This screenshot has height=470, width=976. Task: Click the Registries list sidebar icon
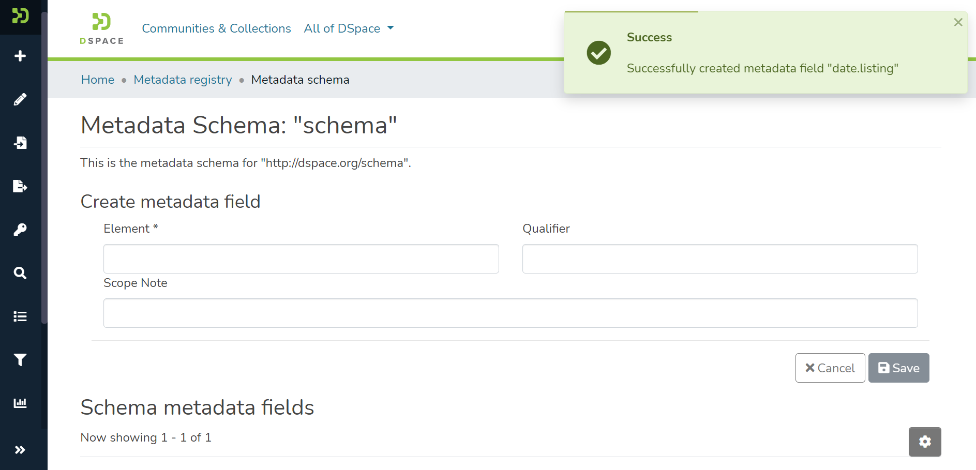pyautogui.click(x=20, y=316)
